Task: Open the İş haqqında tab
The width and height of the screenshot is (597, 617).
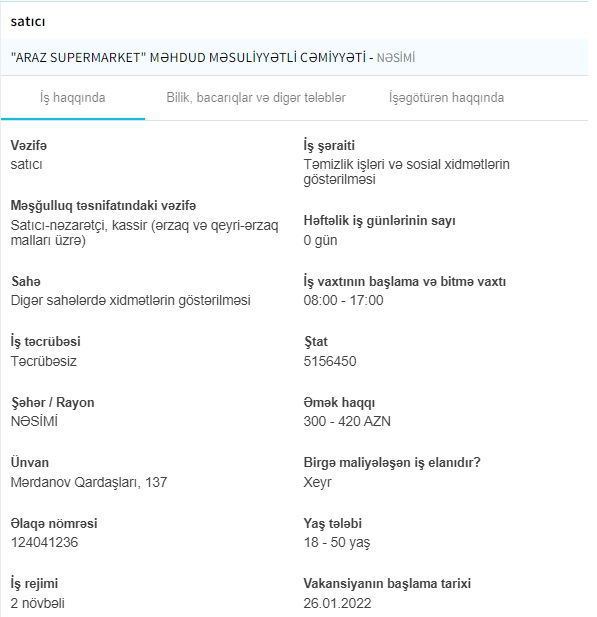Action: [73, 98]
